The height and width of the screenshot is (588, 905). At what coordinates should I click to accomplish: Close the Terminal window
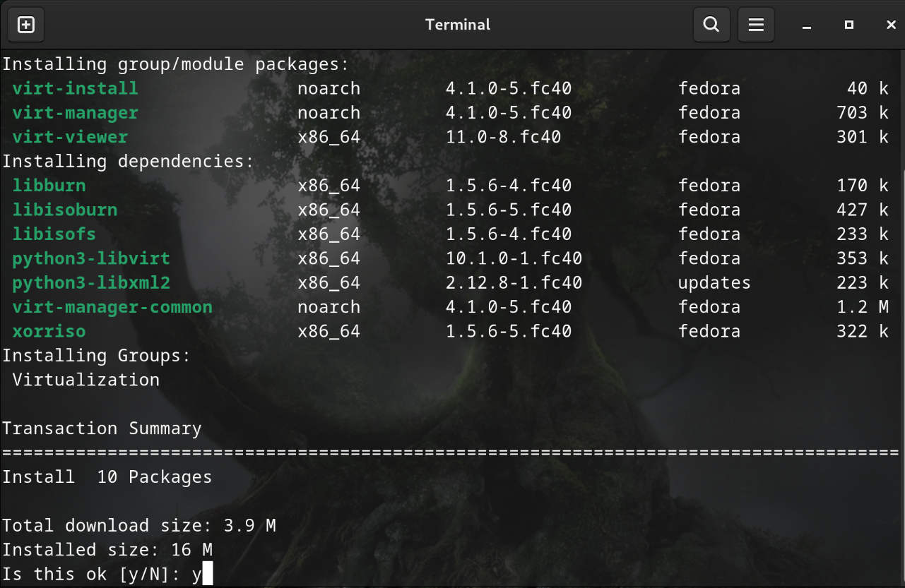891,25
